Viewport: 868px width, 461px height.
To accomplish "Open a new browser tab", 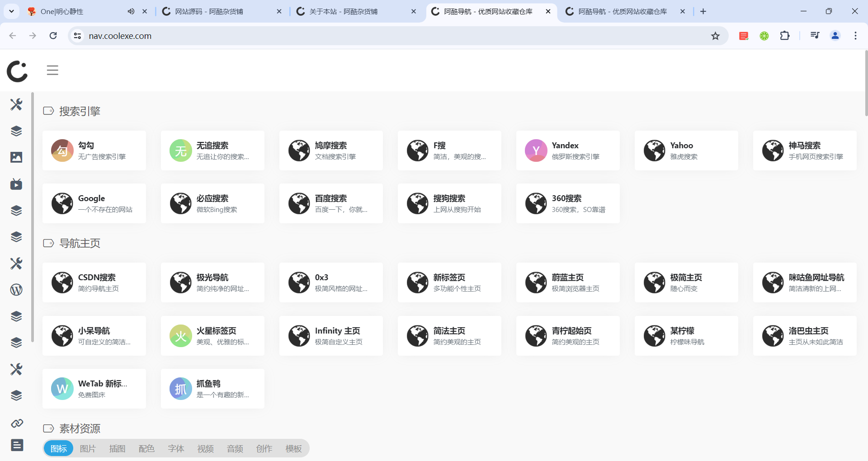I will (703, 11).
